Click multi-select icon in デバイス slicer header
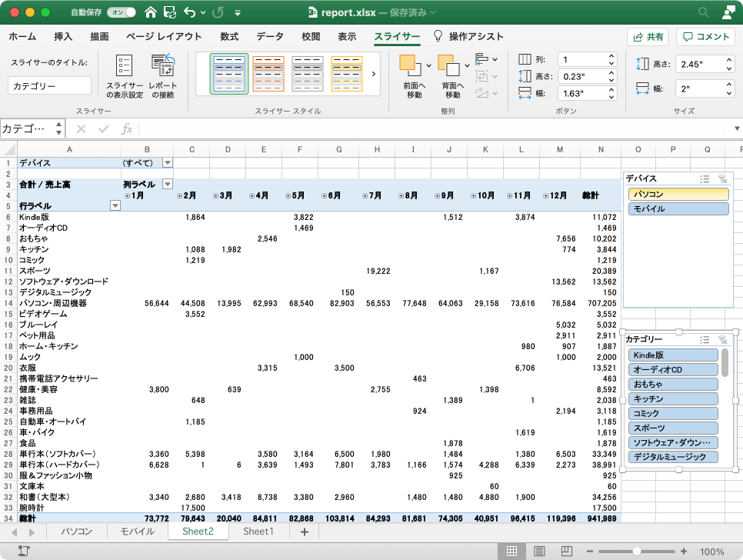Screen dimensions: 743x560 click(x=705, y=178)
